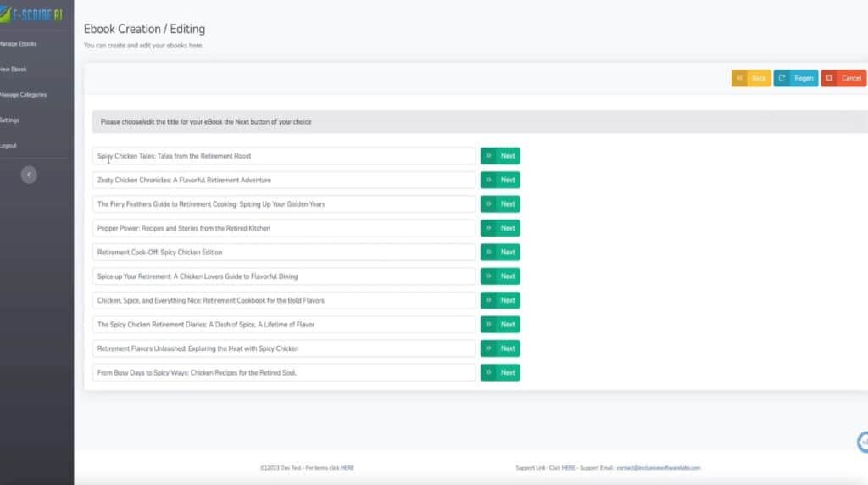Screen dimensions: 868x485
Task: Click Next for Zesty Chicken Chronicles title
Action: 500,180
